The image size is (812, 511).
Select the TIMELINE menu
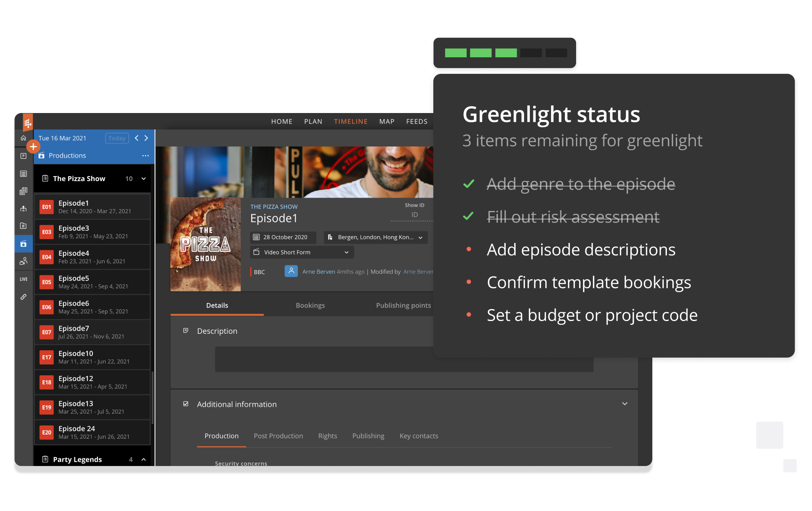coord(351,122)
